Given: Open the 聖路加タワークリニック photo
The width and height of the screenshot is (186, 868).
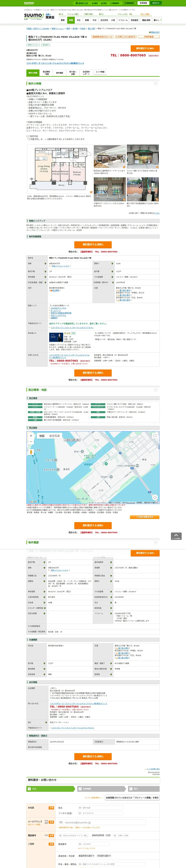Looking at the screenshot, I should click(109, 189).
